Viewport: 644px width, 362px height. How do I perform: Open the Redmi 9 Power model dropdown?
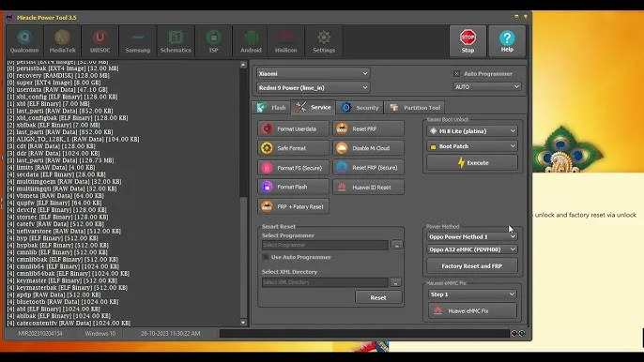[x=313, y=87]
